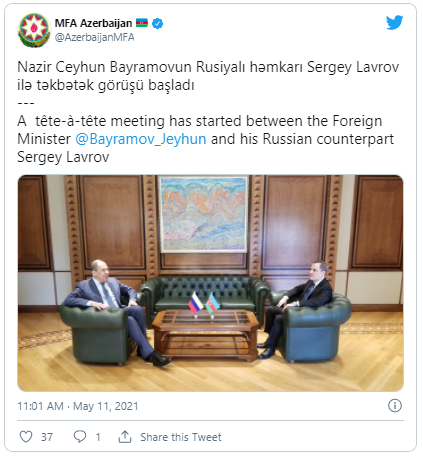Click the Azerbaijan flag emoji
423x458 pixels.
point(142,23)
